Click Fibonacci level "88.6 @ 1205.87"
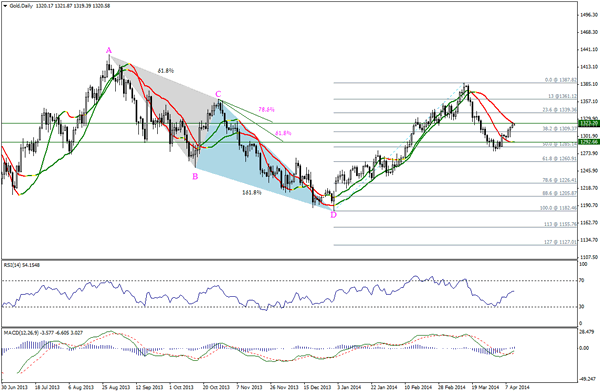The image size is (600, 392). (x=559, y=194)
